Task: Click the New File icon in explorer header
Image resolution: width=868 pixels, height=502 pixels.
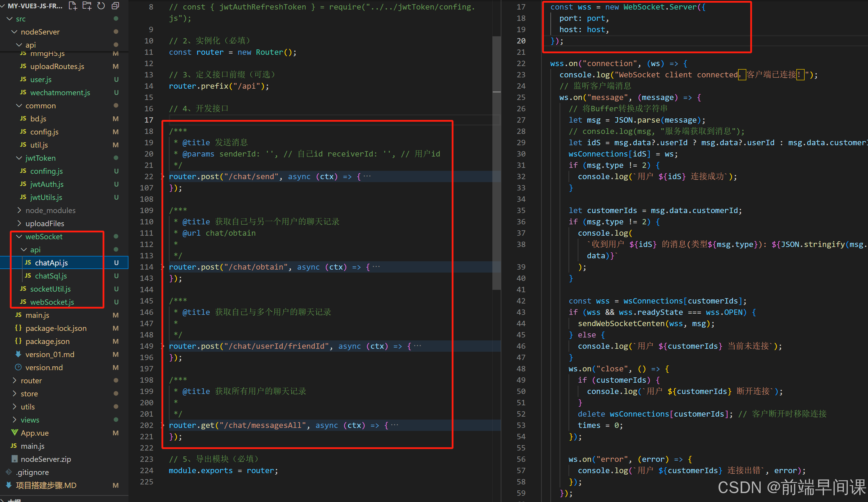Action: coord(73,6)
